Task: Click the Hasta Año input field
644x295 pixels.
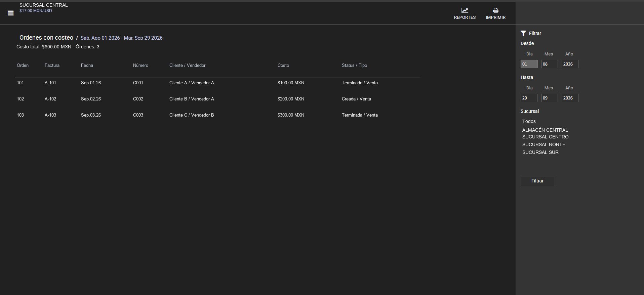Action: click(570, 98)
